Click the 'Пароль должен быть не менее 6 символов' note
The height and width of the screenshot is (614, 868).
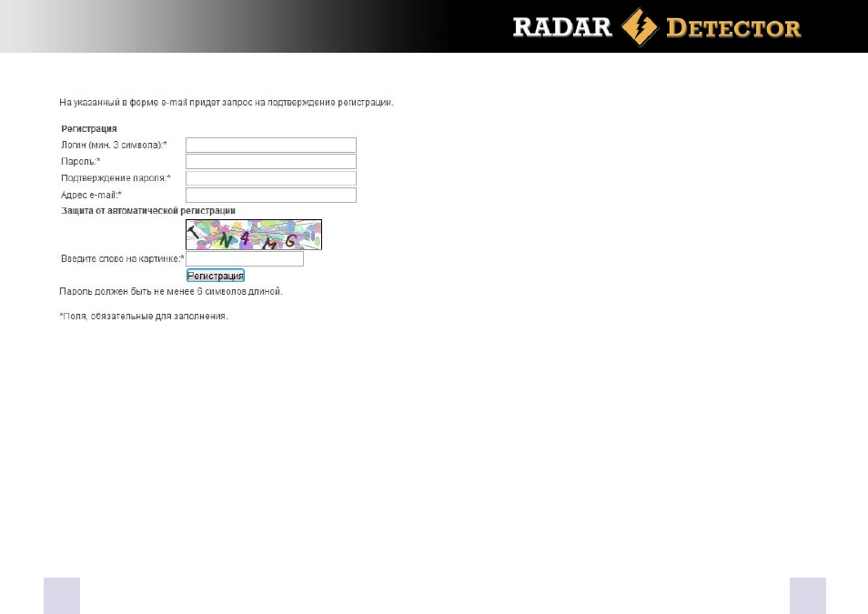point(171,291)
